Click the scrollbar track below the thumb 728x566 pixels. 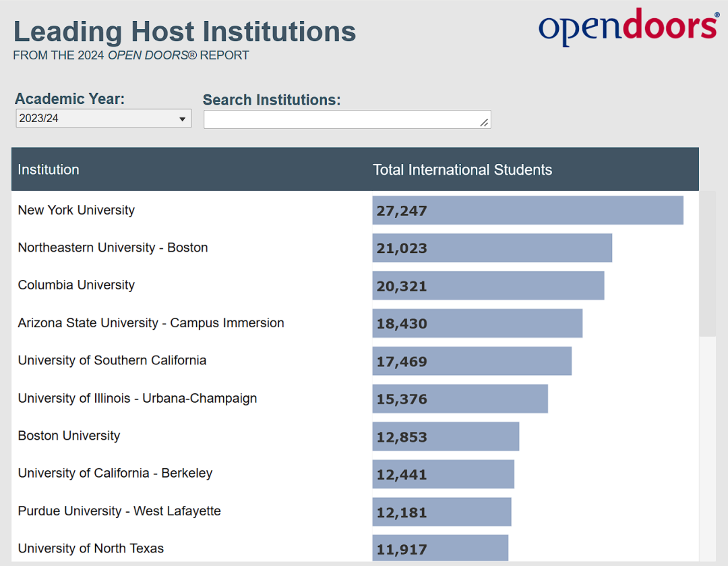tap(707, 449)
